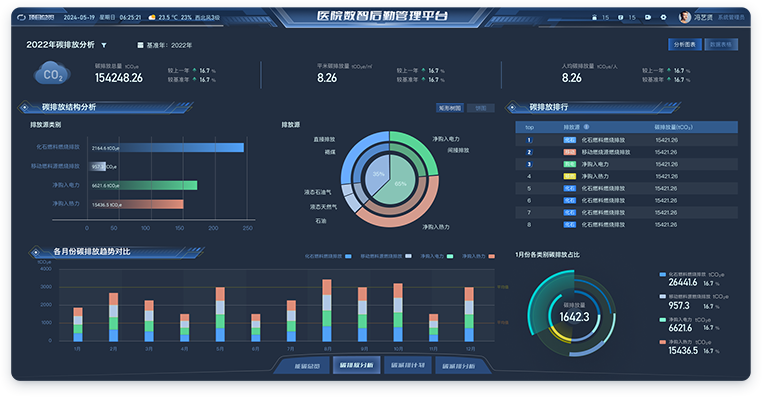
Task: Expand the 2022年碳排放分析 dropdown arrow
Action: [x=104, y=45]
